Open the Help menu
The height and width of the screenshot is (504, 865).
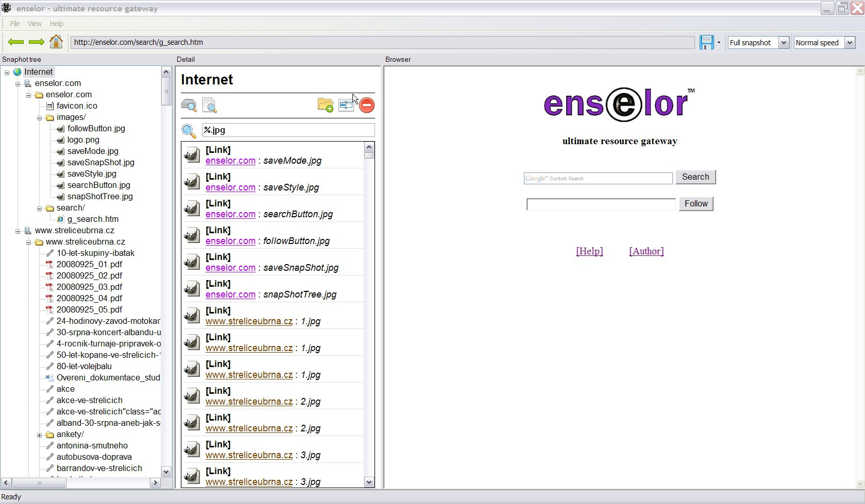pos(57,24)
